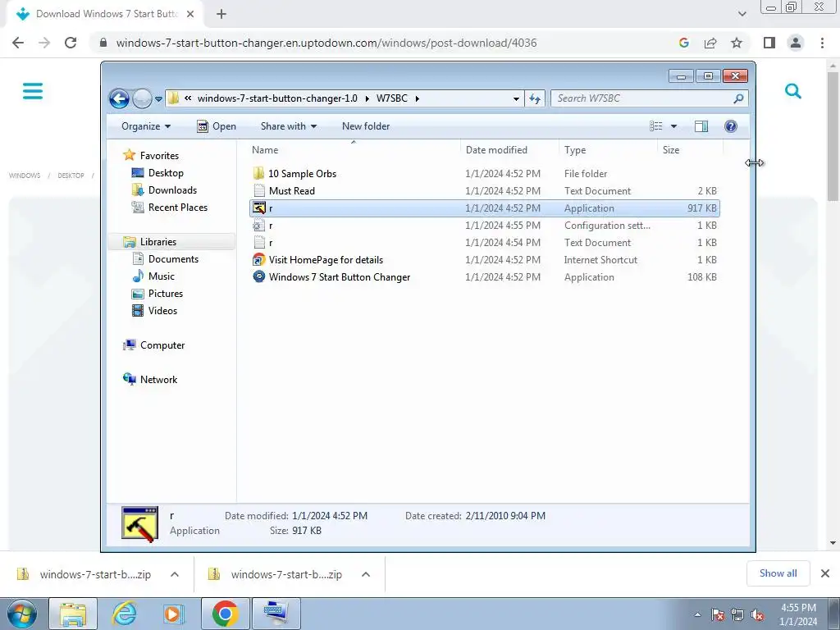This screenshot has height=630, width=840.
Task: Close the Download Windows 7 Start Button tab
Action: point(190,15)
